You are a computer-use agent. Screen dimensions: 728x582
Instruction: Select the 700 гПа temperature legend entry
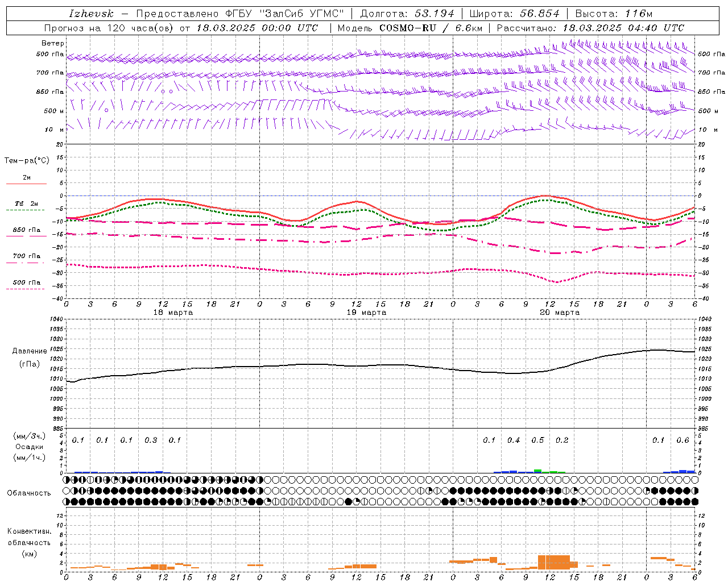pyautogui.click(x=27, y=256)
